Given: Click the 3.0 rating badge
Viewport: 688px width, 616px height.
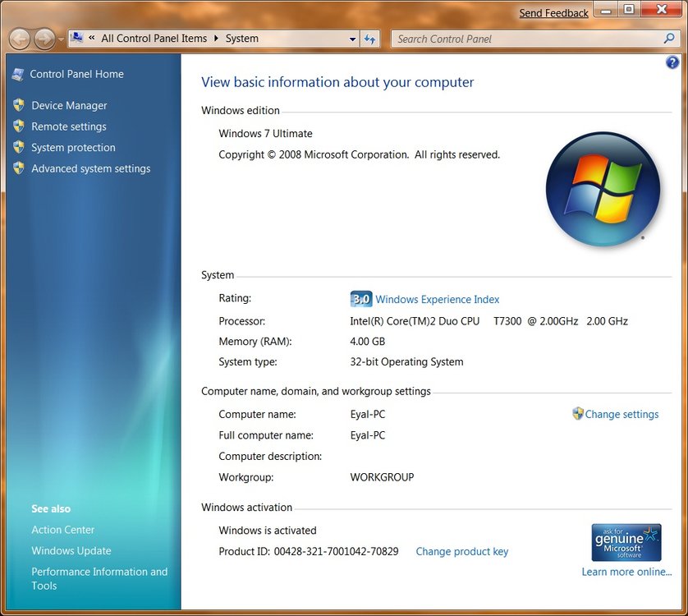Looking at the screenshot, I should point(361,299).
